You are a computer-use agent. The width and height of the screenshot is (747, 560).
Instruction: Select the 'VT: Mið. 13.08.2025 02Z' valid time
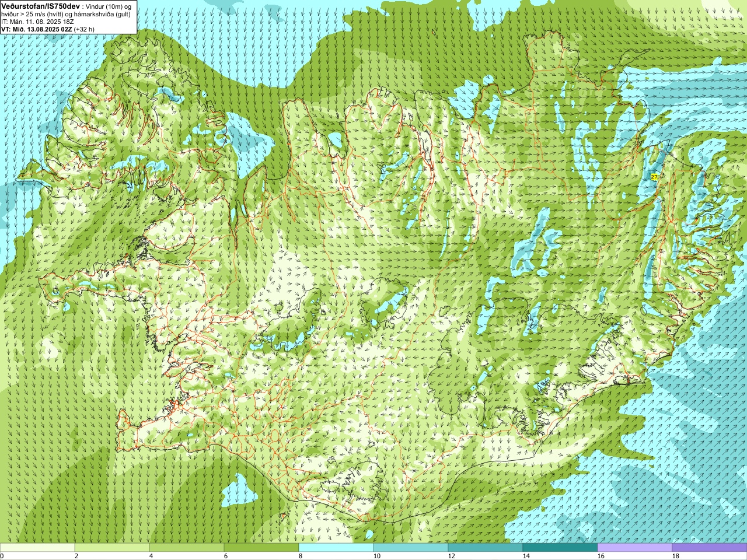(37, 29)
